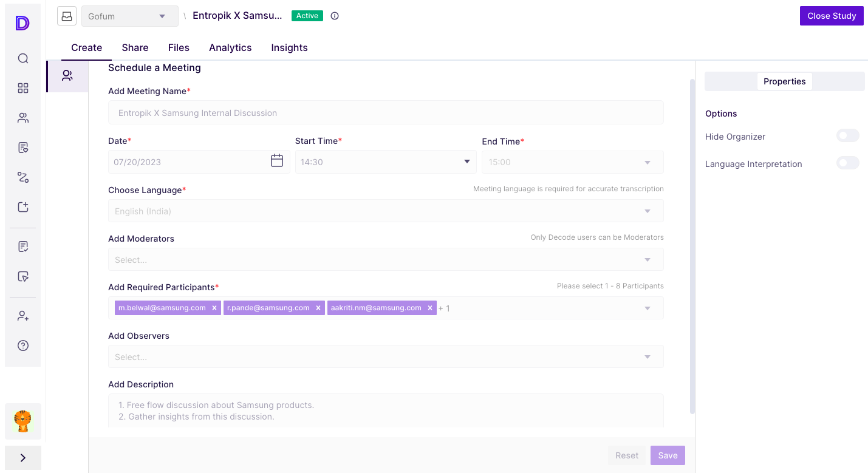
Task: Click the Decode logo icon
Action: click(22, 23)
